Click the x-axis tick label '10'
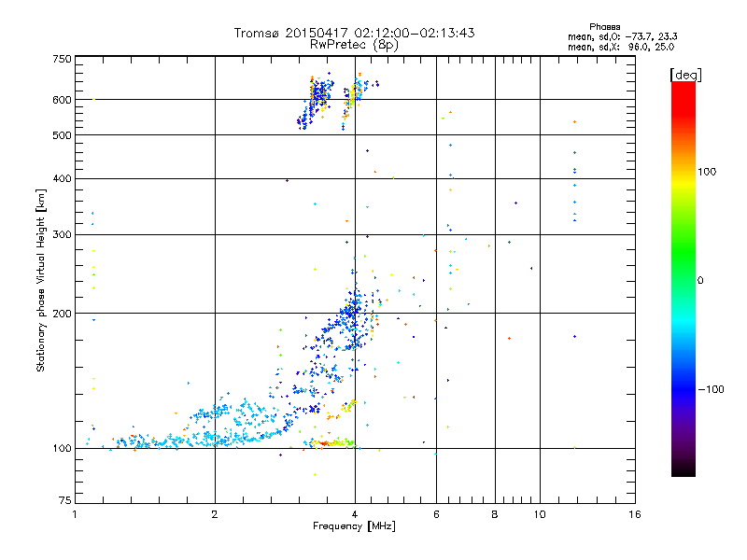Image resolution: width=747 pixels, height=560 pixels. [x=540, y=514]
